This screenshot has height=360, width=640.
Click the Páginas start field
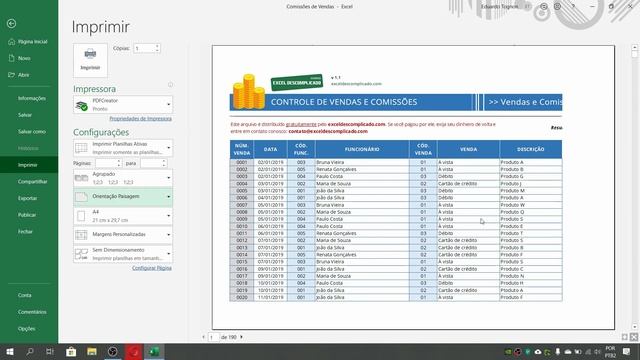[x=106, y=163]
